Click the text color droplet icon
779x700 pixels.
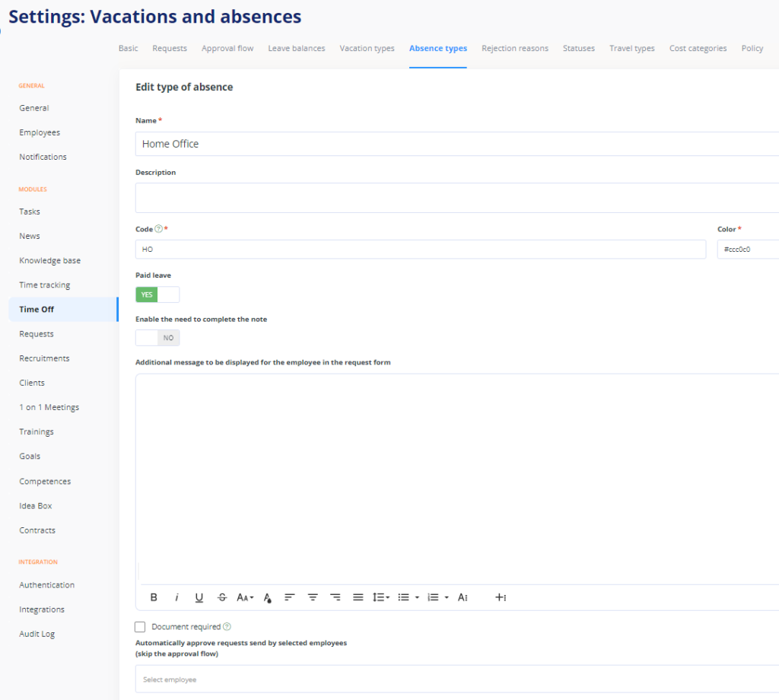(267, 598)
